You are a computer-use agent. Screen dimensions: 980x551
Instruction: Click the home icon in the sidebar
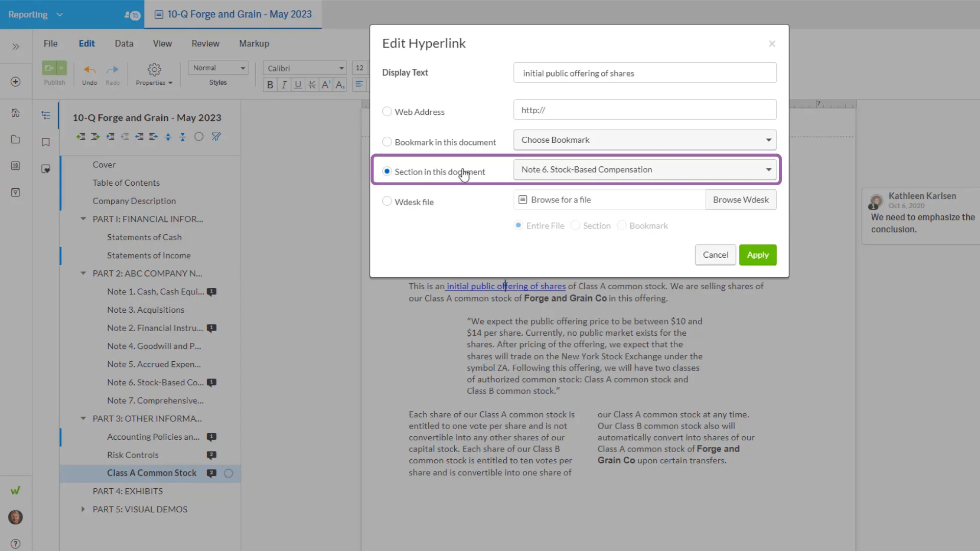pos(16,113)
